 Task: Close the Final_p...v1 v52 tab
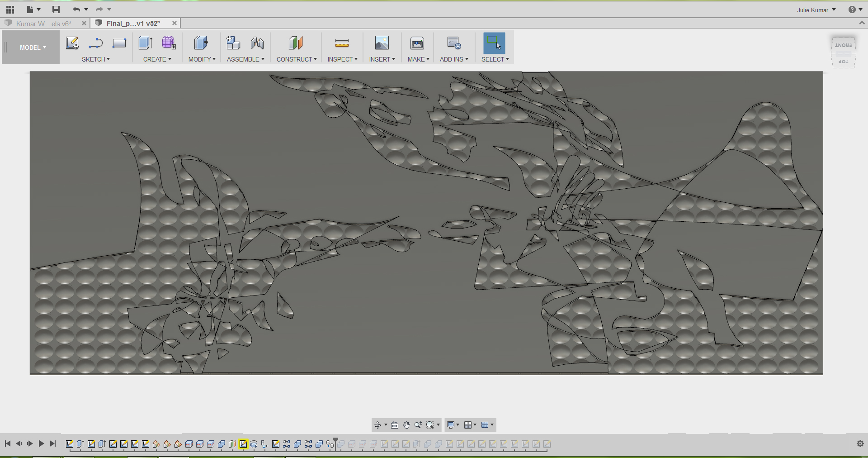(175, 23)
